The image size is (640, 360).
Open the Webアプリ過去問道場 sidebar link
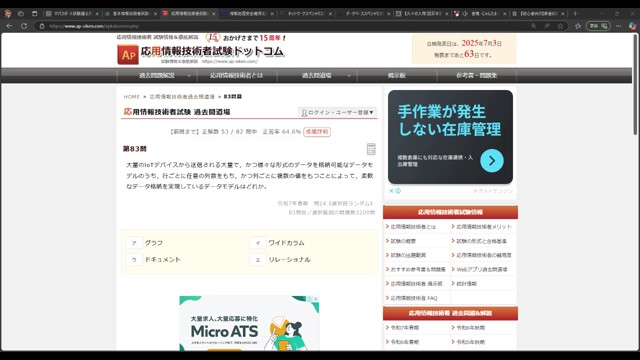tap(482, 269)
